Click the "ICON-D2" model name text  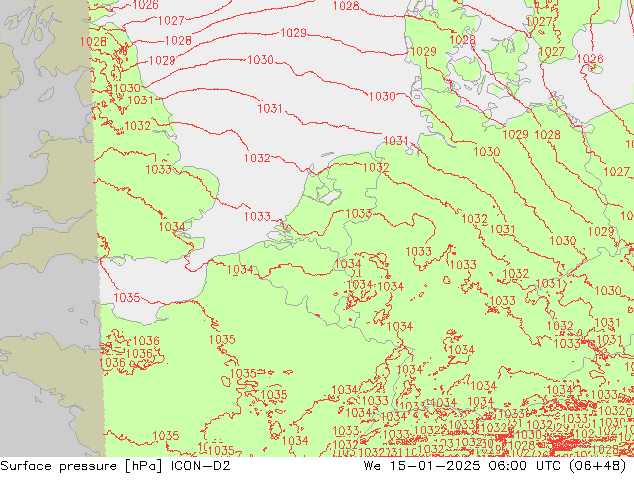click(201, 466)
